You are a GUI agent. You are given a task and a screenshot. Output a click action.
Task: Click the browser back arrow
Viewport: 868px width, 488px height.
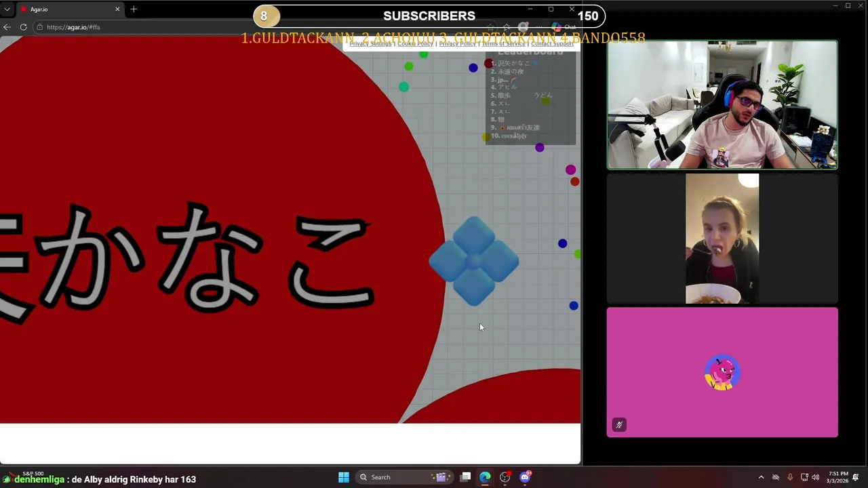(x=7, y=27)
